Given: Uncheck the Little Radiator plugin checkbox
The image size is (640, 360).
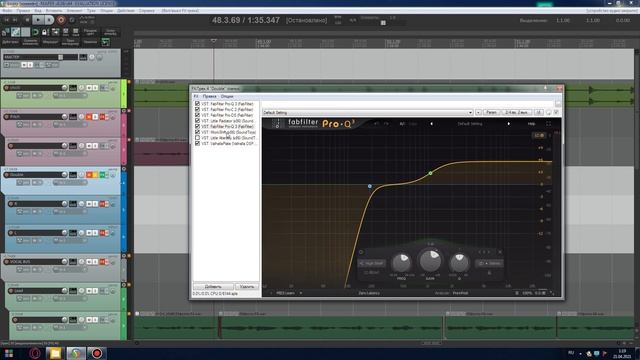Looking at the screenshot, I should click(x=198, y=121).
